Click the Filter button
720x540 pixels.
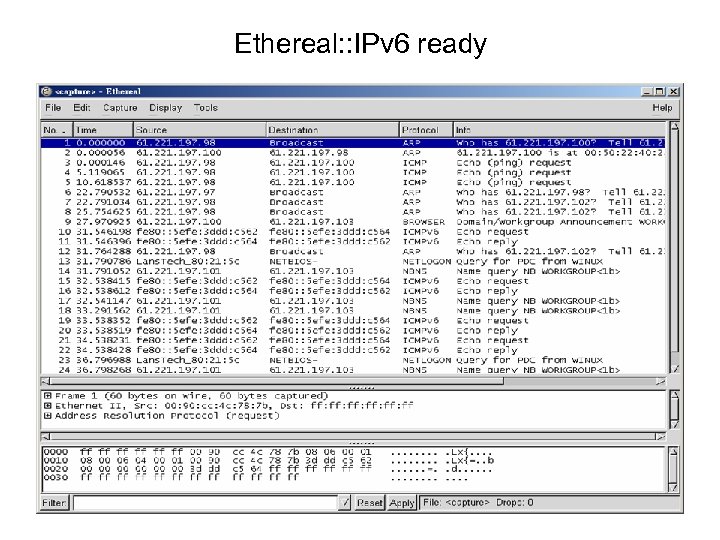coord(54,503)
